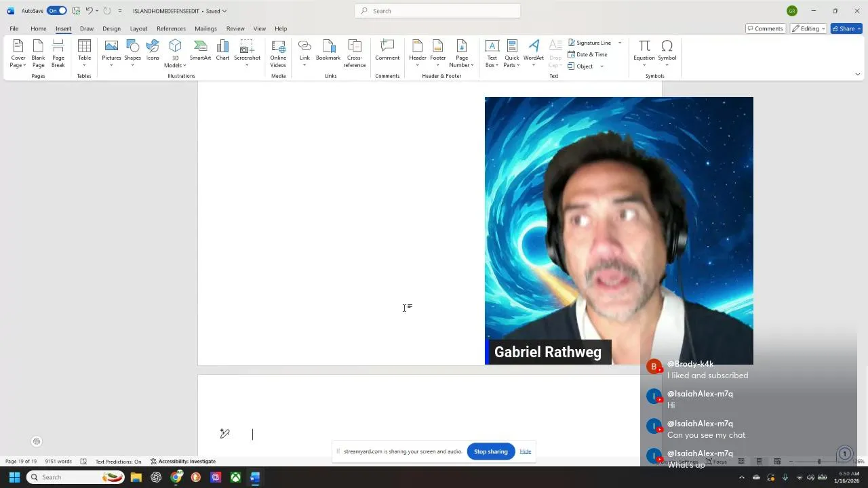Insert an Equation
The image size is (868, 488).
[644, 54]
